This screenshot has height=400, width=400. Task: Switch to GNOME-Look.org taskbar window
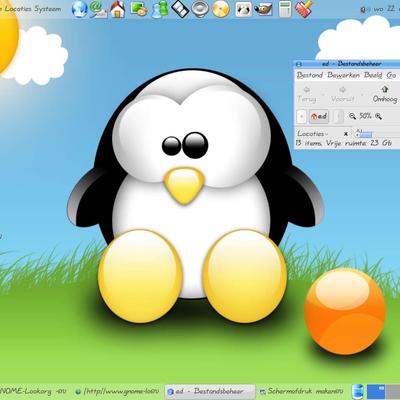click(x=33, y=391)
